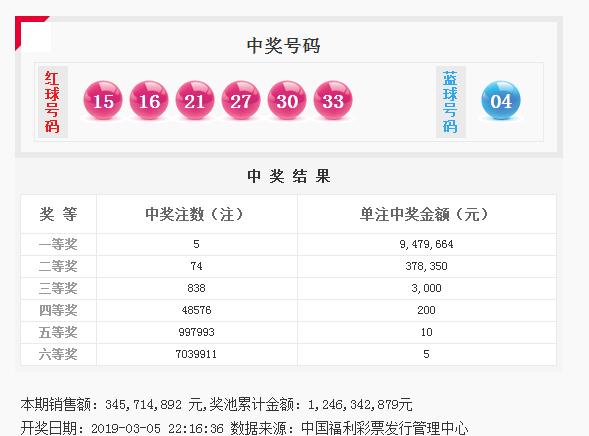Viewport: 589px width, 436px height.
Task: Select the 四等奖 row label
Action: 58,310
